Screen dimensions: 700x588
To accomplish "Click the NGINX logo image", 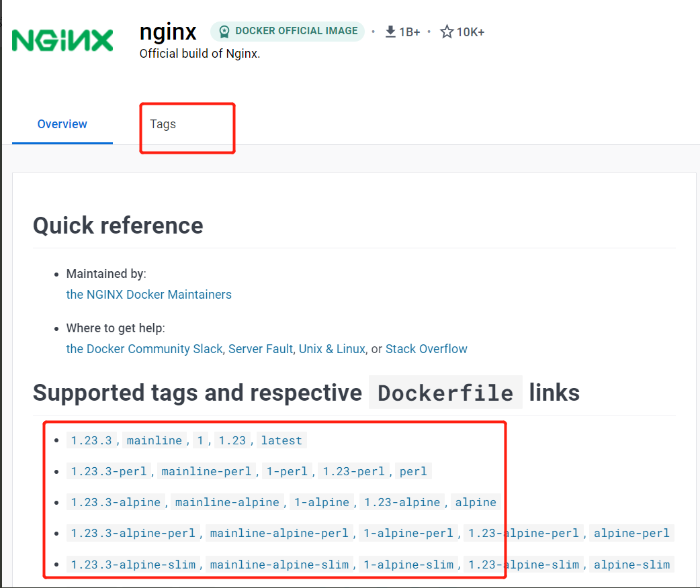I will pos(62,40).
